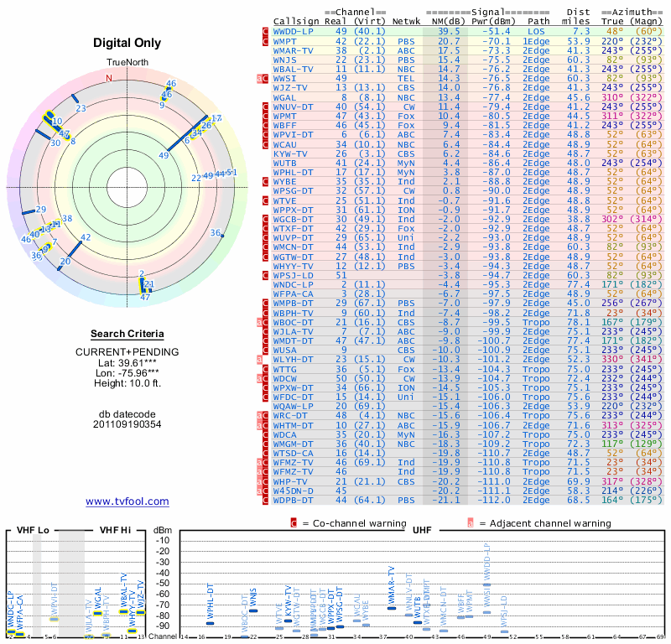
Task: Click channel 42 label on radar plot
Action: click(86, 237)
